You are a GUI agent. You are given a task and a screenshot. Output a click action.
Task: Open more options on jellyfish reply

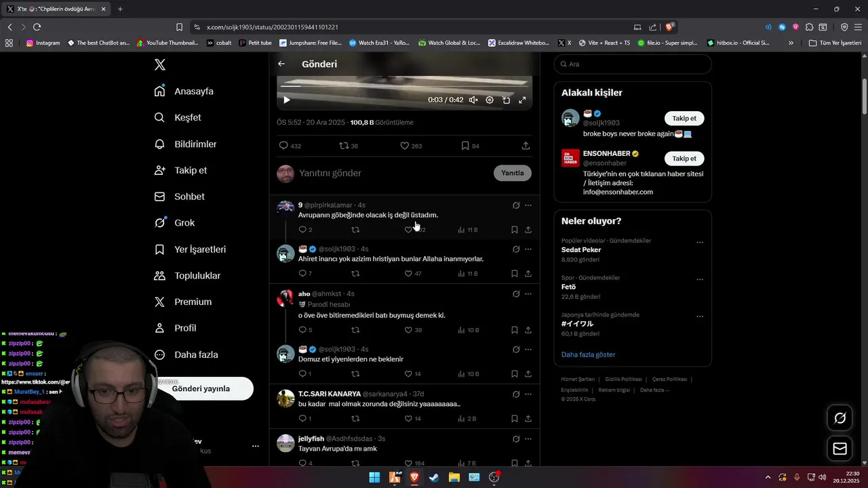(528, 439)
